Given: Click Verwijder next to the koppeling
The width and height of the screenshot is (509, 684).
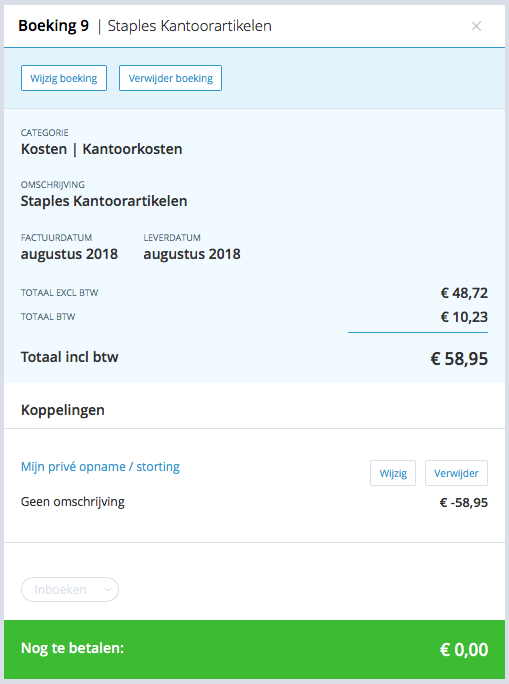Looking at the screenshot, I should [x=456, y=473].
